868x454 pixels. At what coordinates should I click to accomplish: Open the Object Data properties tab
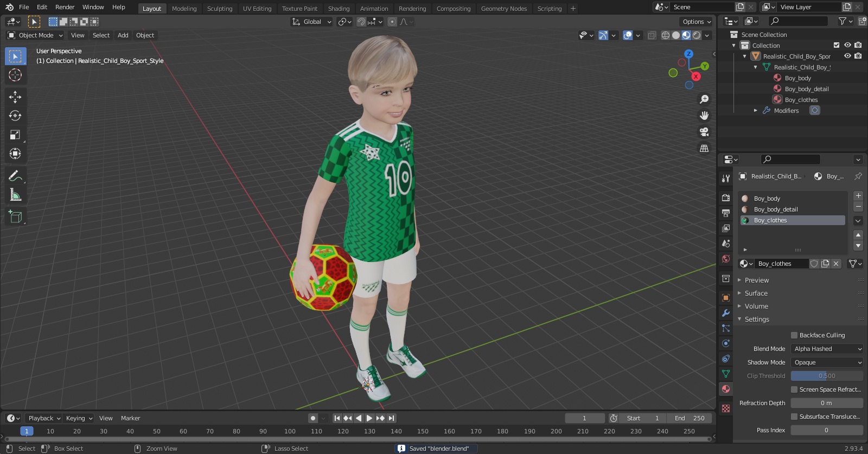725,374
